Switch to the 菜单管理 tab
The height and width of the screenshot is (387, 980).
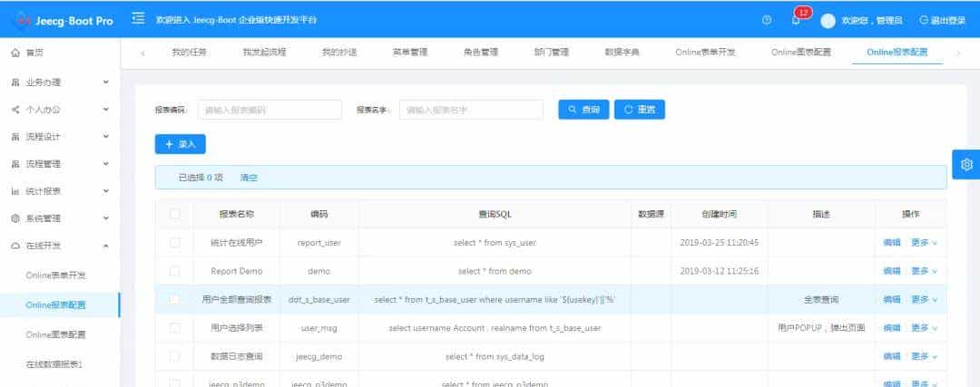[410, 53]
